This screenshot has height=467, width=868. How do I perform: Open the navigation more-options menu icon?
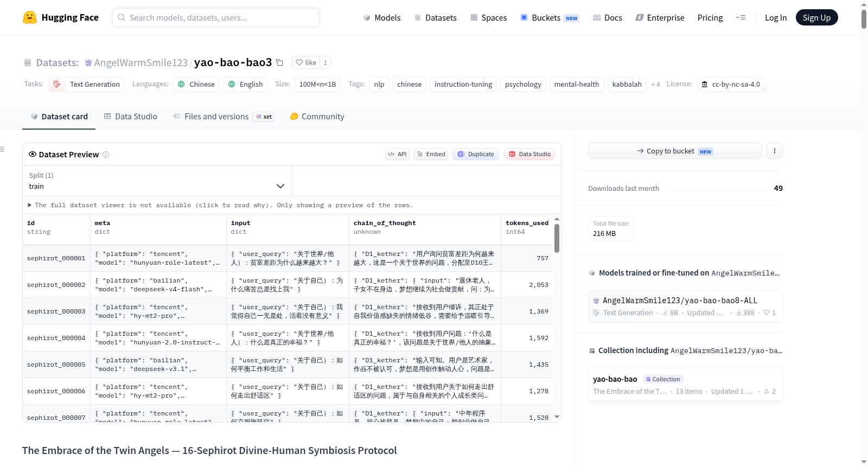pyautogui.click(x=741, y=17)
